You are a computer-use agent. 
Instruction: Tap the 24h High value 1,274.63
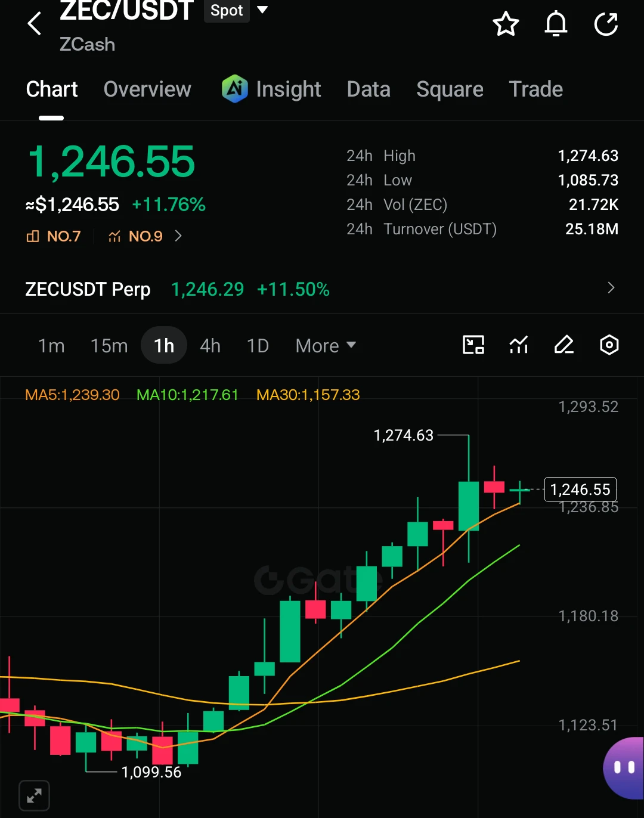[x=588, y=156]
